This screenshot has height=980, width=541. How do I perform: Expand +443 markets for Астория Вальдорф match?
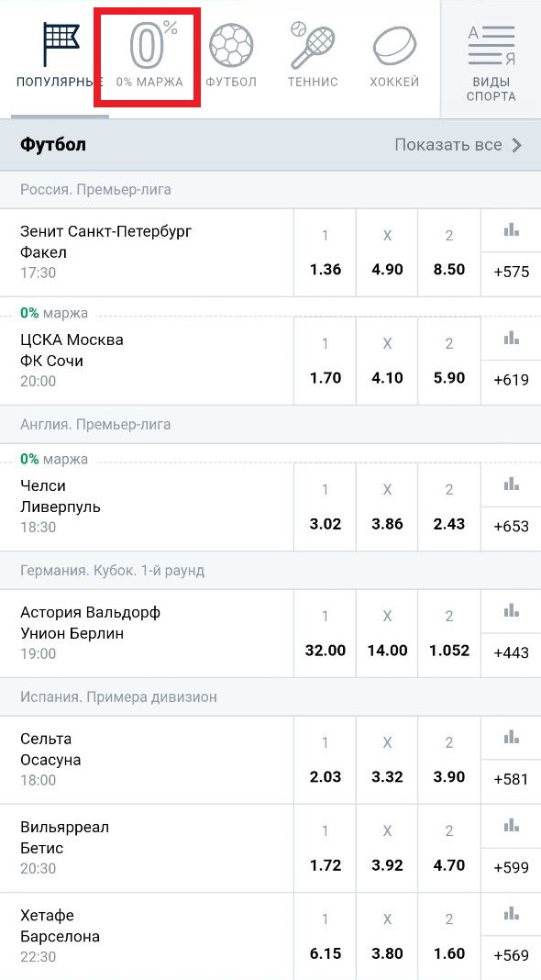(x=511, y=652)
